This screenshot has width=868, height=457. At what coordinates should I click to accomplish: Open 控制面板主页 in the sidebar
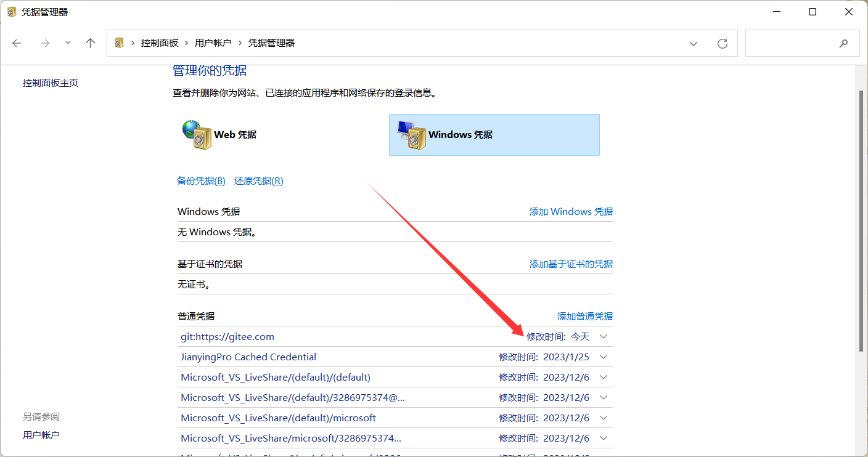(x=51, y=83)
